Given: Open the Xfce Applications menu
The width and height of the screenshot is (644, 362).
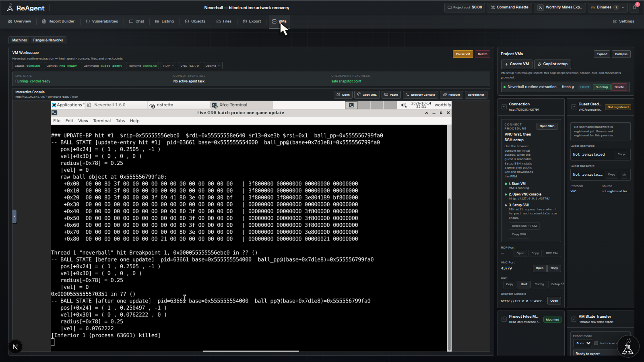Looking at the screenshot, I should point(67,105).
